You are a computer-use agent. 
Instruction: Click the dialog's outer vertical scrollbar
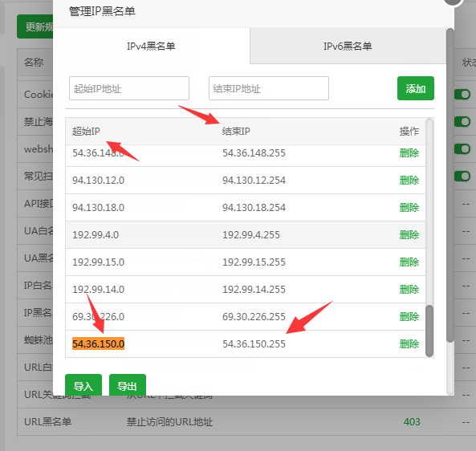coord(450,185)
